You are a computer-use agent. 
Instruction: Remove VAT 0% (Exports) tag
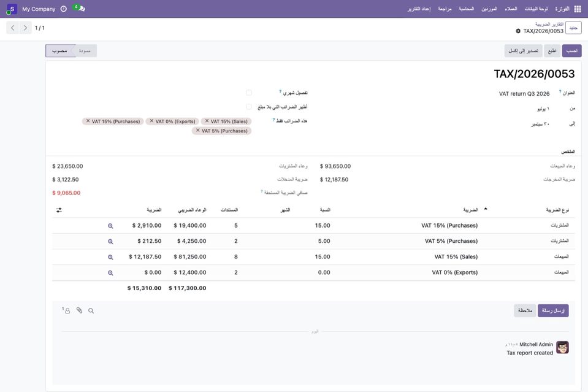click(151, 121)
